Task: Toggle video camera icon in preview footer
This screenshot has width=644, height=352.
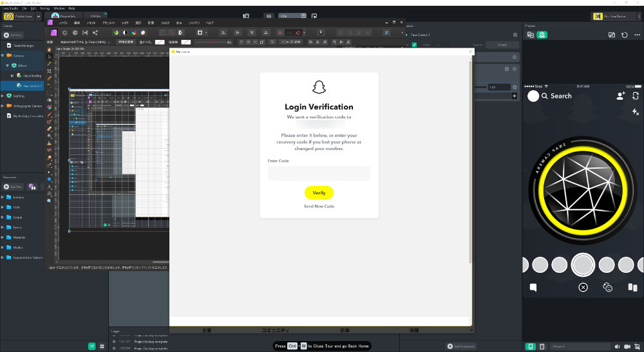Action: [627, 347]
